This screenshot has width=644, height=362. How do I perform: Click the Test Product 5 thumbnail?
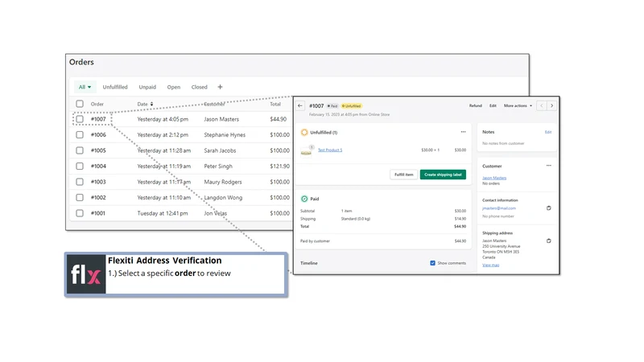307,150
